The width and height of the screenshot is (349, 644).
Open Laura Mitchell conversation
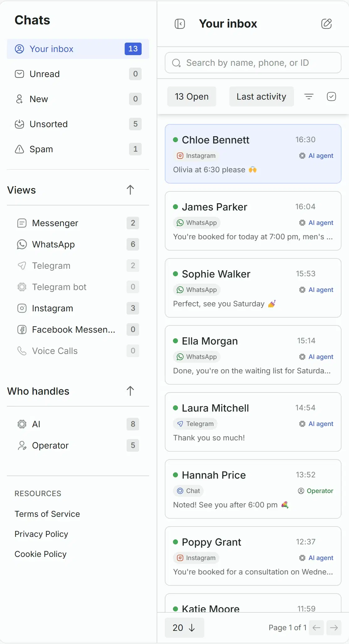pyautogui.click(x=253, y=422)
